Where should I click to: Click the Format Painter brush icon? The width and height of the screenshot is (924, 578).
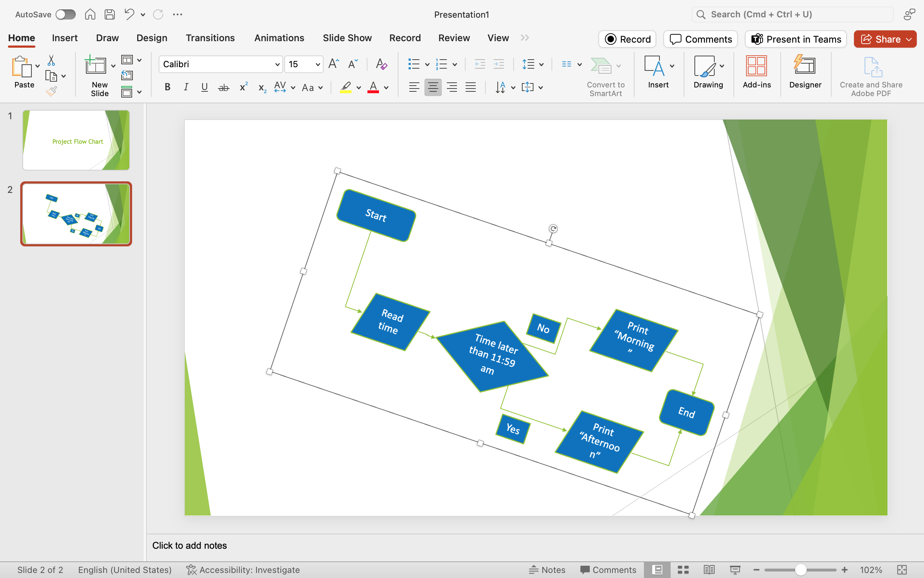[51, 91]
